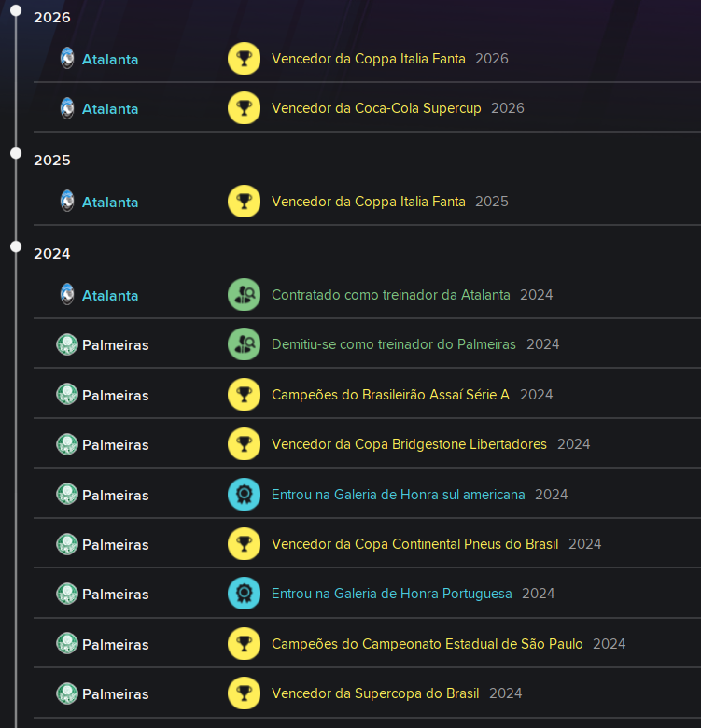Click the year 2026 after Coca-Cola Supercup

click(x=508, y=108)
